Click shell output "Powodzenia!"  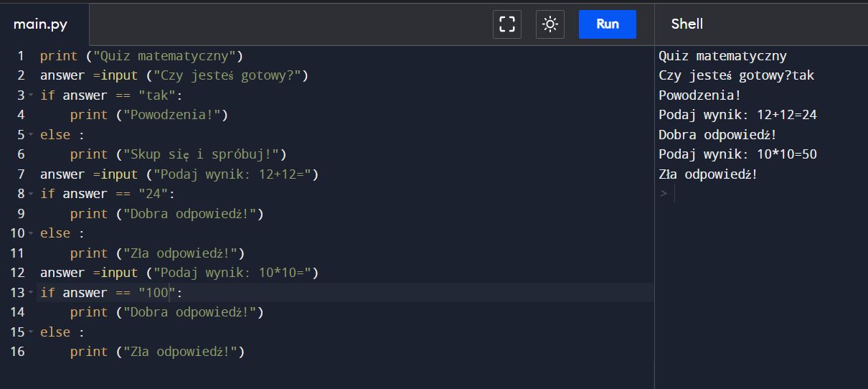click(x=699, y=95)
